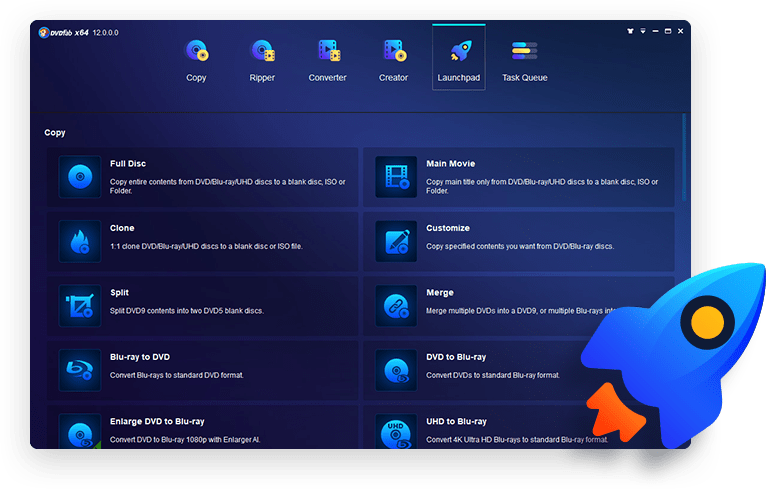Switch to the Converter tab label

pos(327,78)
